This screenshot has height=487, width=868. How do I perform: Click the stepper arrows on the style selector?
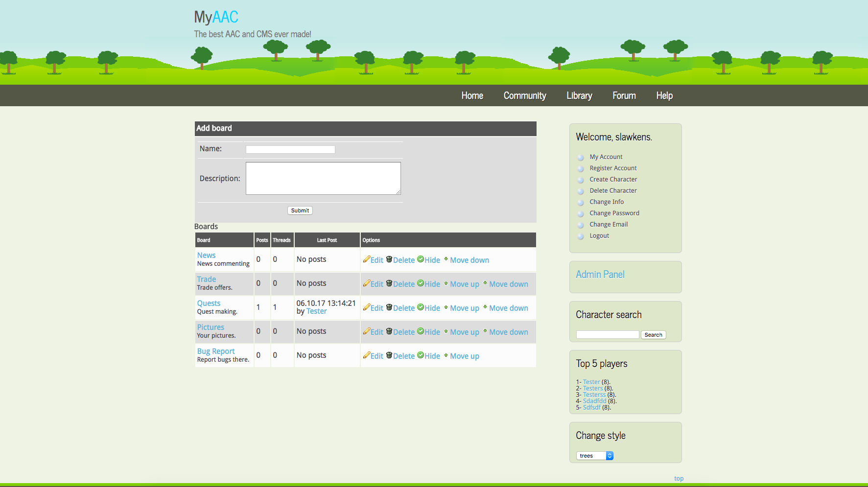[x=610, y=455]
